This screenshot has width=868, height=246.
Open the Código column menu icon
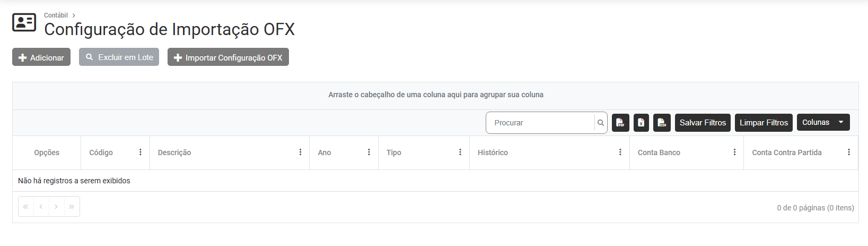tap(141, 152)
